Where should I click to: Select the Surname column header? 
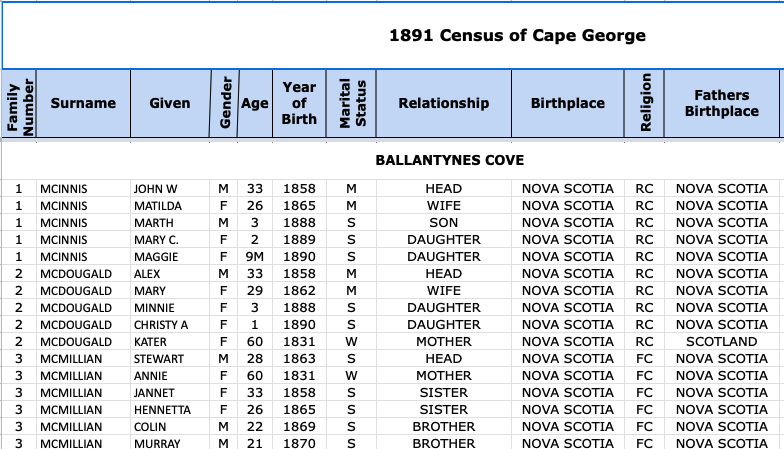(83, 103)
